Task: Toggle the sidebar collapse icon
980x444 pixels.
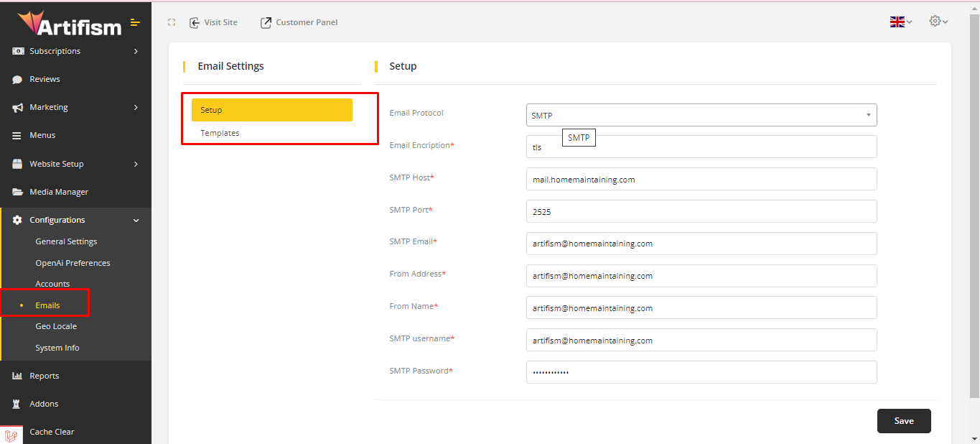Action: [135, 24]
